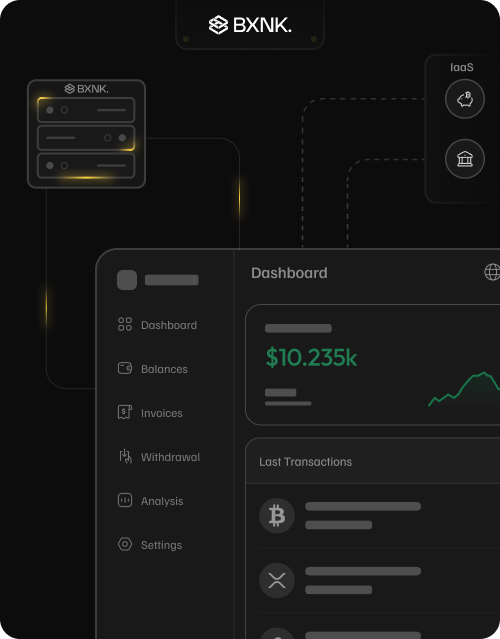Screen dimensions: 500x639
Task: Open the Settings menu item
Action: pos(150,545)
